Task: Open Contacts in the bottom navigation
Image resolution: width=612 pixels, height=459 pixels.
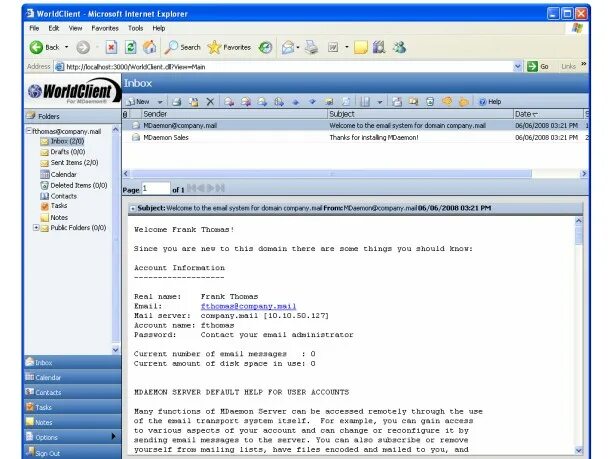Action: (73, 392)
